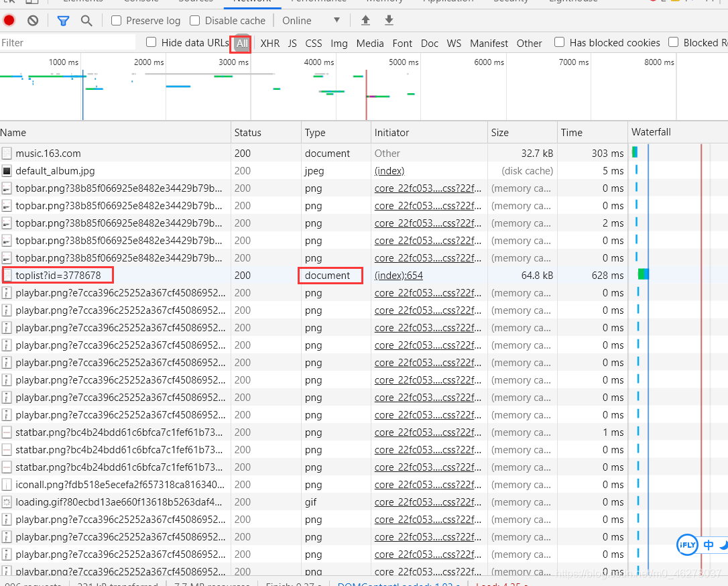The height and width of the screenshot is (586, 728).
Task: Open network search with magnifier icon
Action: (86, 20)
